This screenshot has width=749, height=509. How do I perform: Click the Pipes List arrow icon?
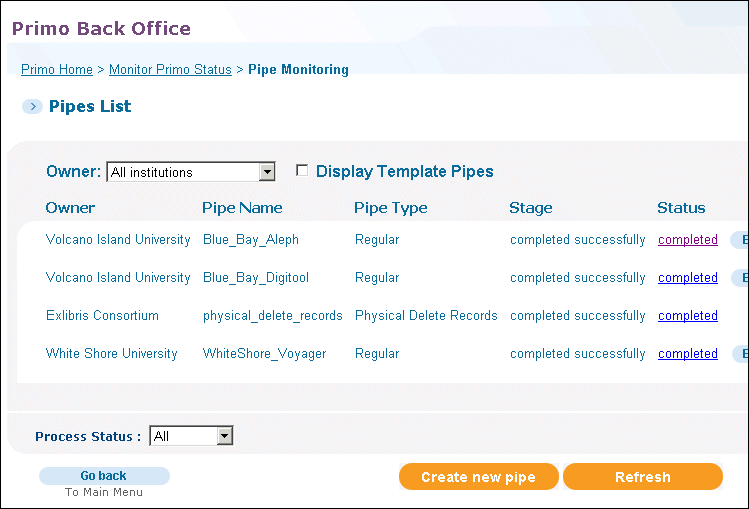(x=32, y=106)
